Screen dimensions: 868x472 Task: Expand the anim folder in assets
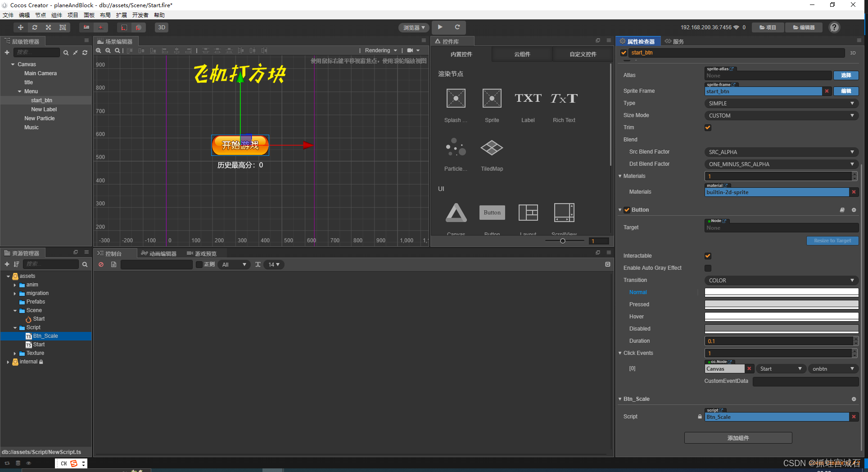(15, 285)
